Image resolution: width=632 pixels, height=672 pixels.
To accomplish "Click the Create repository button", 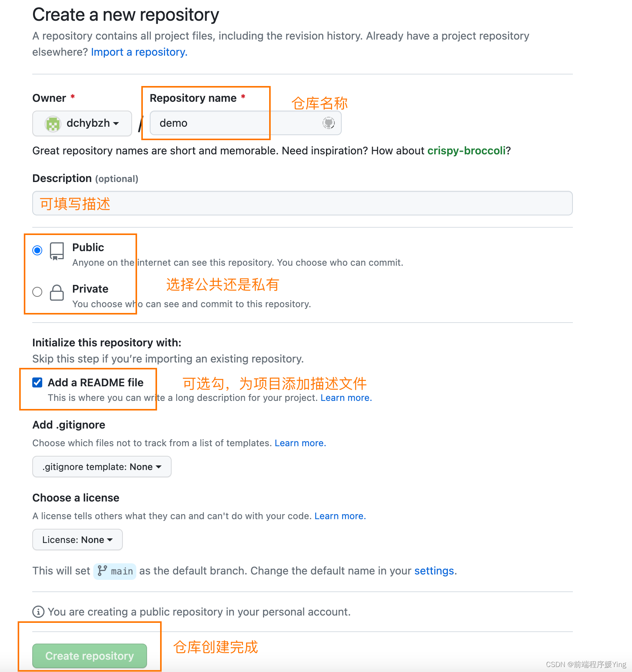I will pyautogui.click(x=89, y=656).
